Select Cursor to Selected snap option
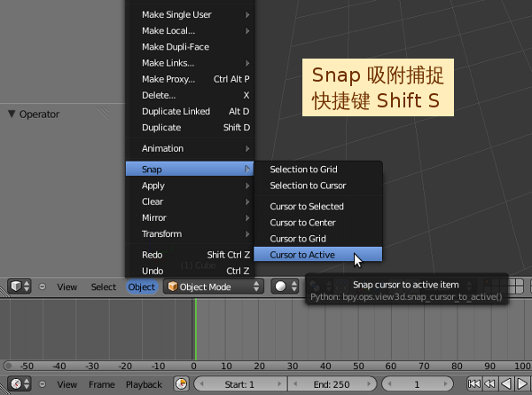The height and width of the screenshot is (395, 532). (318, 207)
